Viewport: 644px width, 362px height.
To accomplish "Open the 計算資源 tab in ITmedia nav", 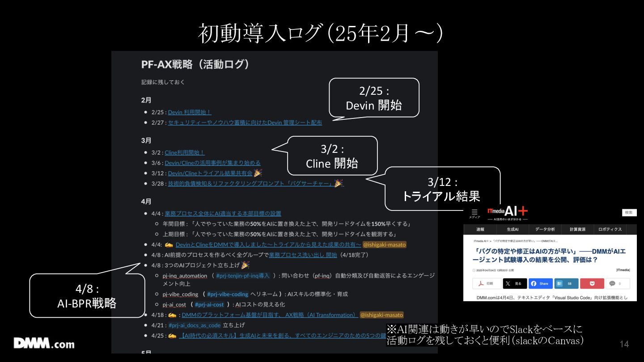I will (577, 229).
